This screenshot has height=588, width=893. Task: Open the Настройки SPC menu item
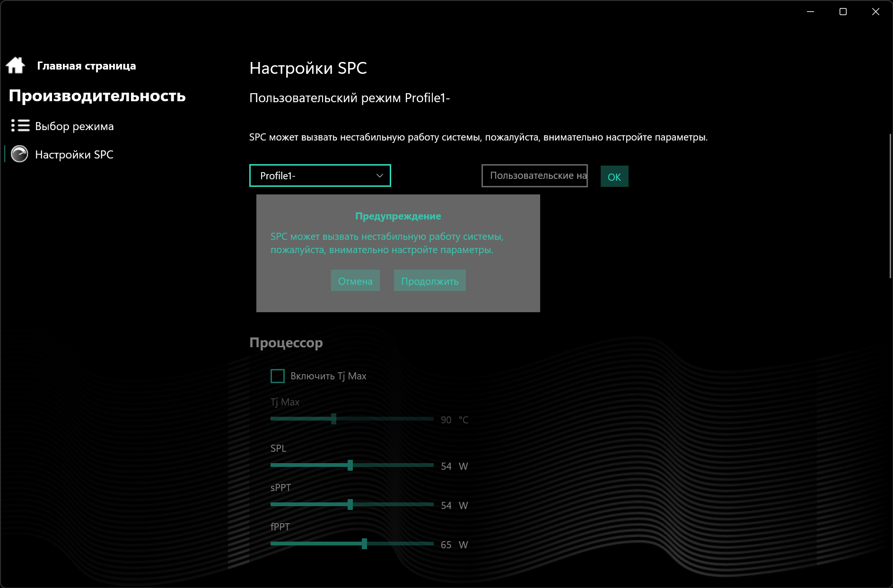[x=74, y=155]
